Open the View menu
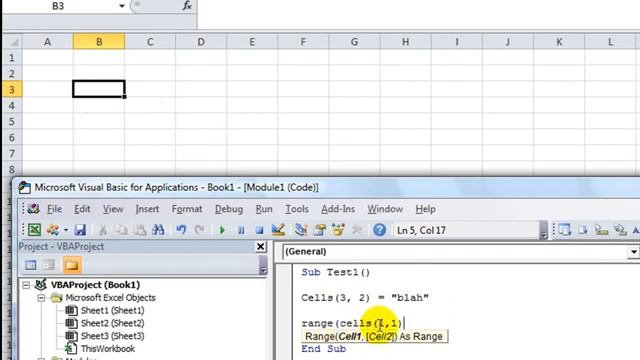The height and width of the screenshot is (360, 640). 113,209
